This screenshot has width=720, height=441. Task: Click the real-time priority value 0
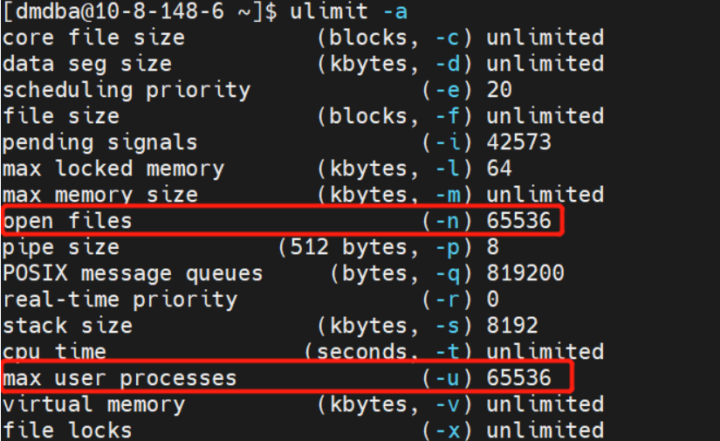[493, 299]
